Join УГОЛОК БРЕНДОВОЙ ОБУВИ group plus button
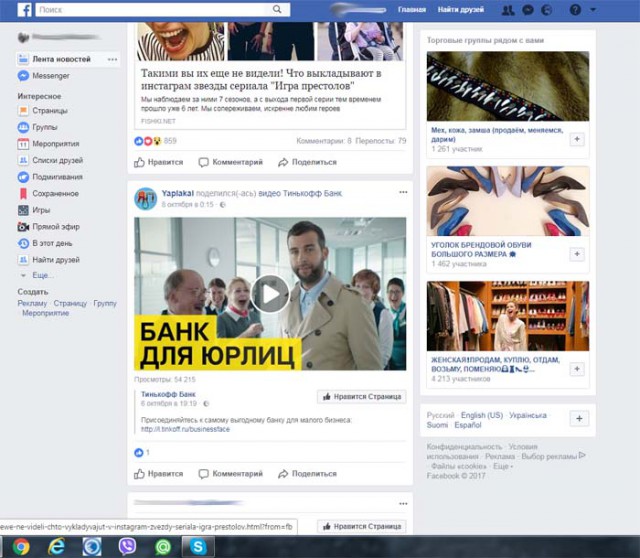640x558 pixels. (x=577, y=254)
